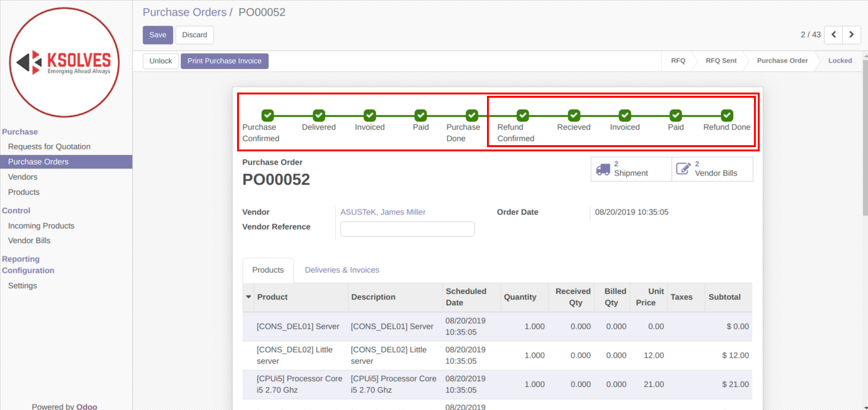Click the first Paid stage checkmark
Viewport: 868px width, 410px height.
pyautogui.click(x=420, y=115)
